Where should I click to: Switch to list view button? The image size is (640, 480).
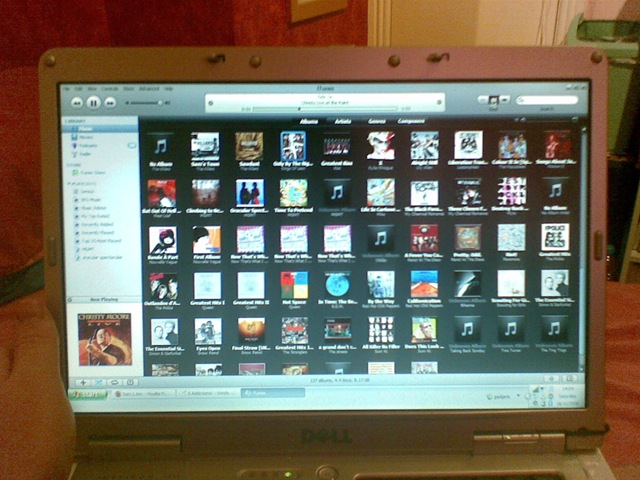(483, 99)
